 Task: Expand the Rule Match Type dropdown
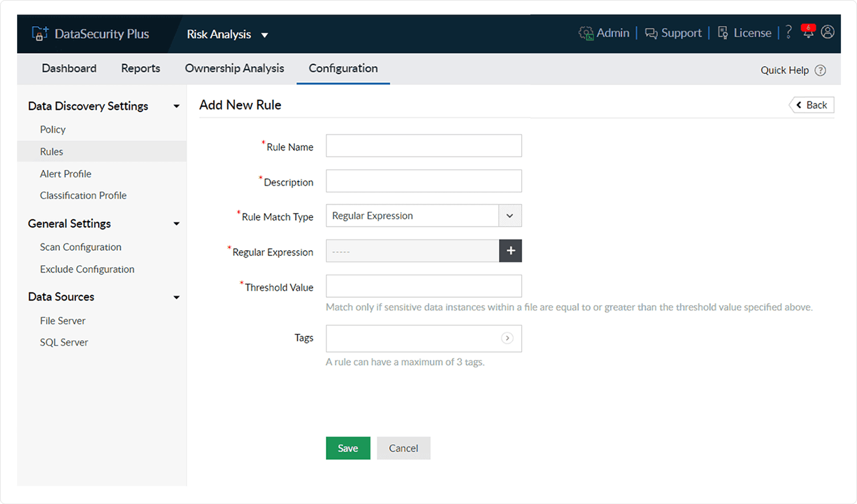click(510, 216)
